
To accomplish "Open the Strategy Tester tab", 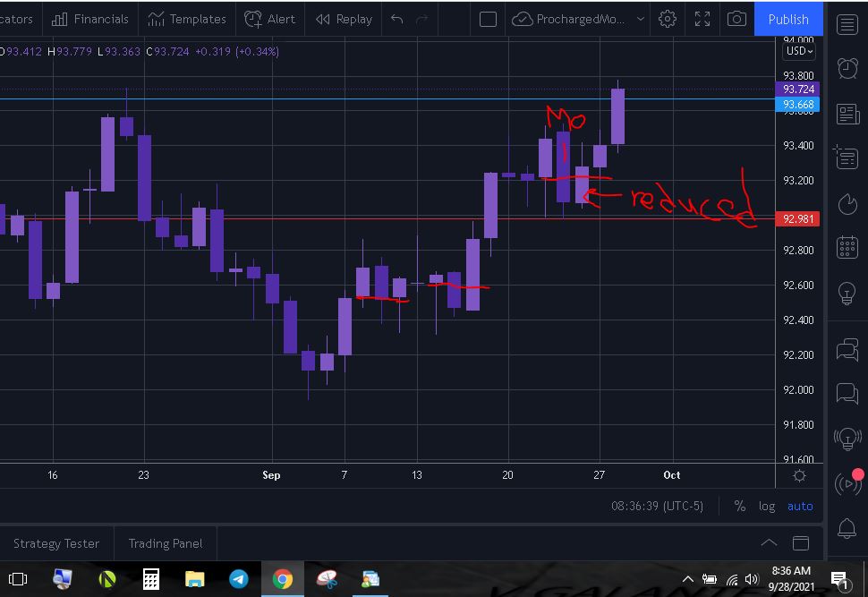I will [x=56, y=543].
